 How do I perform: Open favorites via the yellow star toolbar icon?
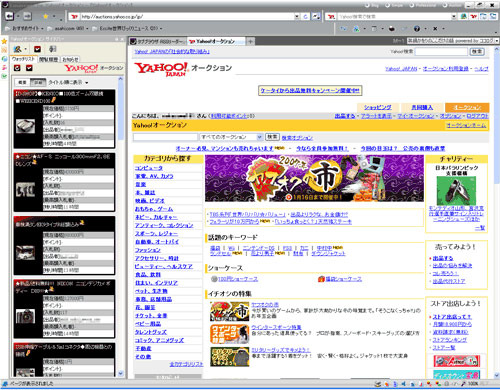[x=46, y=16]
